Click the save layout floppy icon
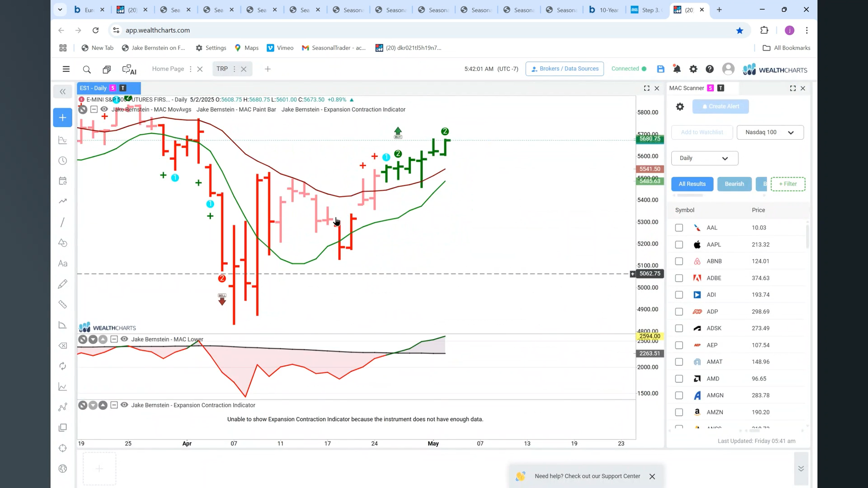The width and height of the screenshot is (868, 488). (x=660, y=69)
